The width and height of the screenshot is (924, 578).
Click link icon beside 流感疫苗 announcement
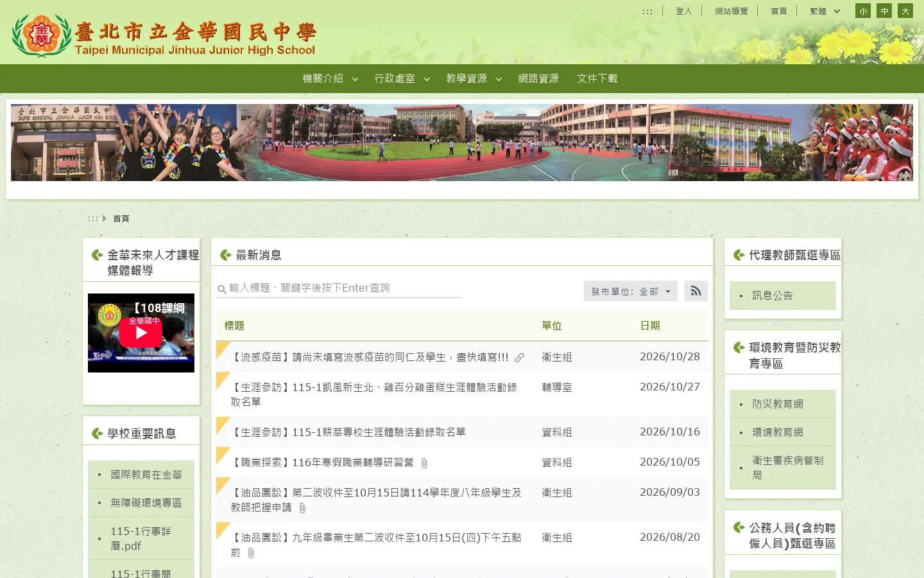[x=520, y=358]
